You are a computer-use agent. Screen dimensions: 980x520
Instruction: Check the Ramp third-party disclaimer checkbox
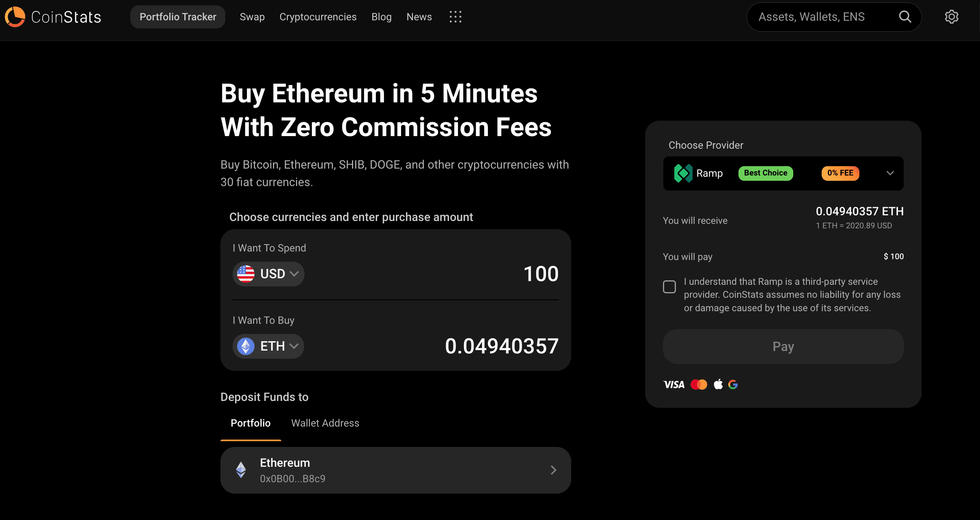(x=669, y=287)
